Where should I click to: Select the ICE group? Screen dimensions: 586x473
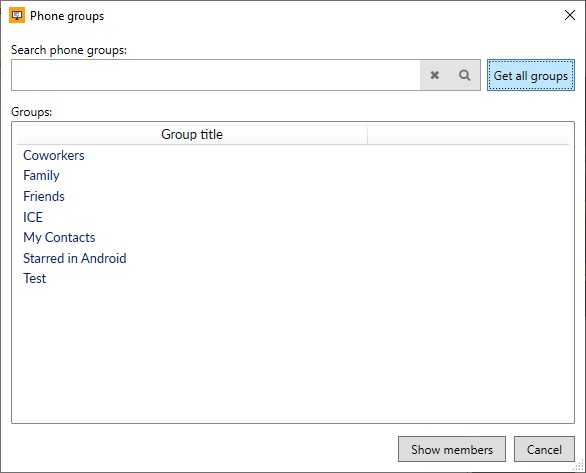pos(33,217)
